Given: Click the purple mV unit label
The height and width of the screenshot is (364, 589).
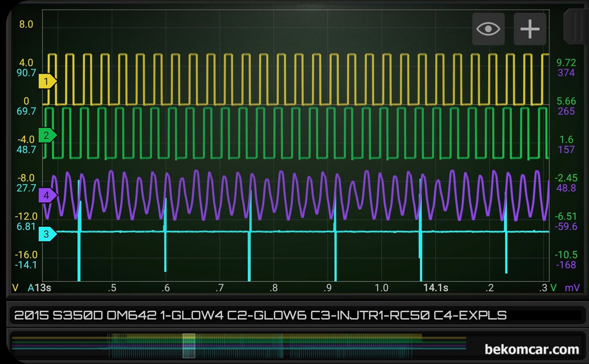Looking at the screenshot, I should pos(572,288).
